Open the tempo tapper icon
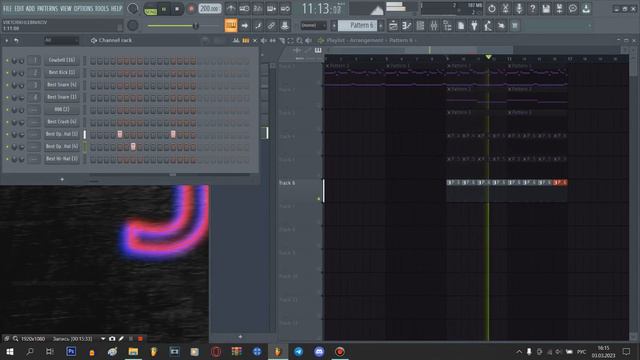640x360 pixels. 488,26
